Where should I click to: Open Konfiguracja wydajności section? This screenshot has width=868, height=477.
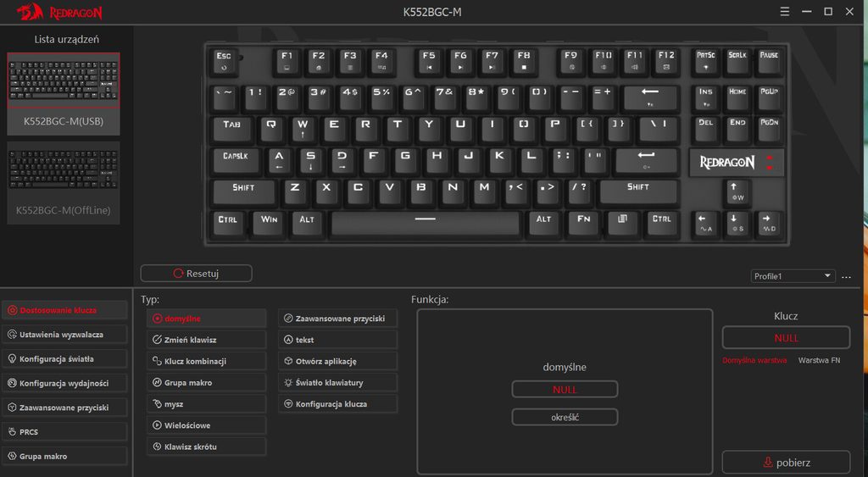point(64,384)
